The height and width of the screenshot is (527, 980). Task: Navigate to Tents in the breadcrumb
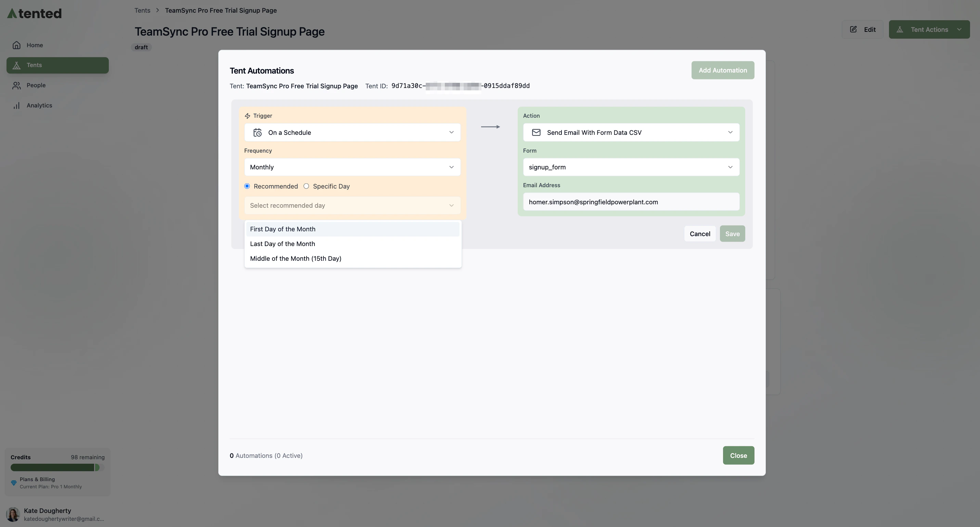[x=142, y=10]
